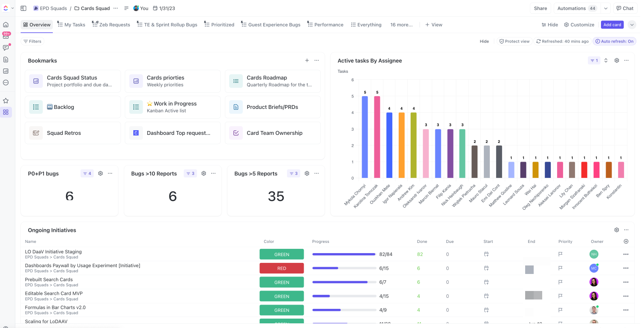Open three-dot menu on Bugs >5 Reports card
Image resolution: width=644 pixels, height=328 pixels.
pos(317,174)
